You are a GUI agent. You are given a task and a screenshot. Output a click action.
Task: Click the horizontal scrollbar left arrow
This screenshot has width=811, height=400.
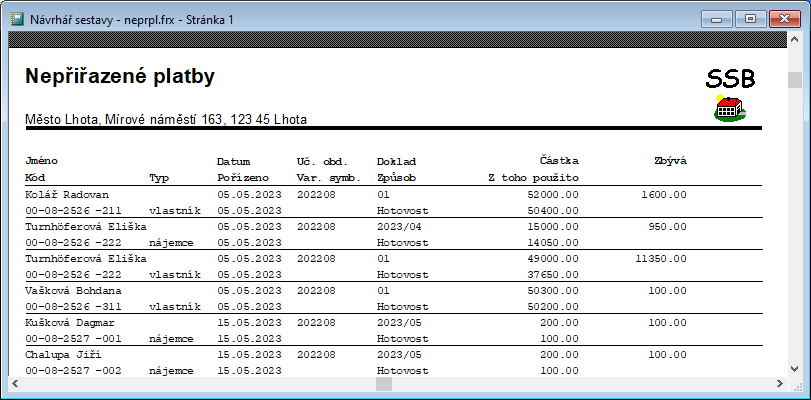(x=15, y=383)
